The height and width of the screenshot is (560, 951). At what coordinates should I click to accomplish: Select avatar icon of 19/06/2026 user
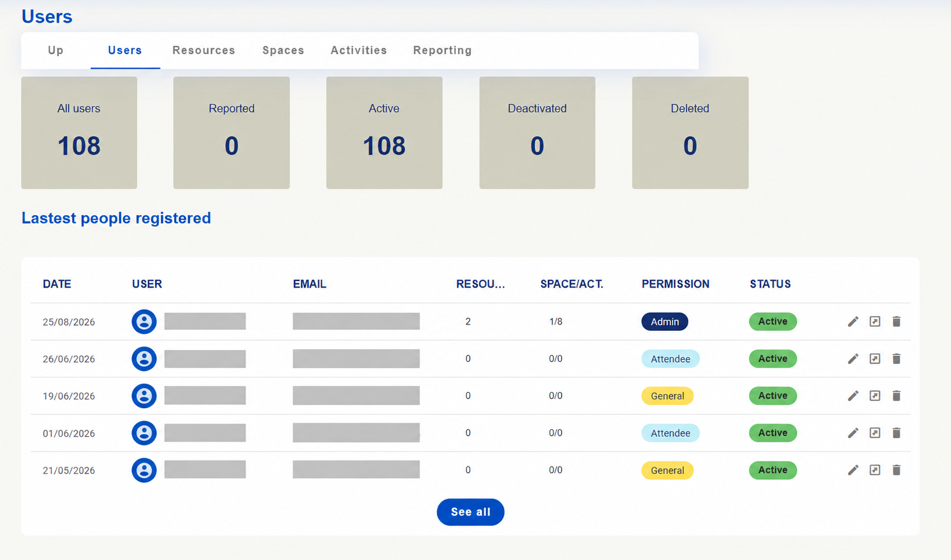pyautogui.click(x=144, y=396)
